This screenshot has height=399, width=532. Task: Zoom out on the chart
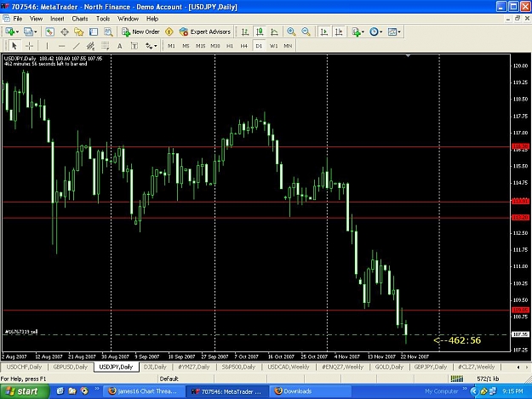pos(306,31)
